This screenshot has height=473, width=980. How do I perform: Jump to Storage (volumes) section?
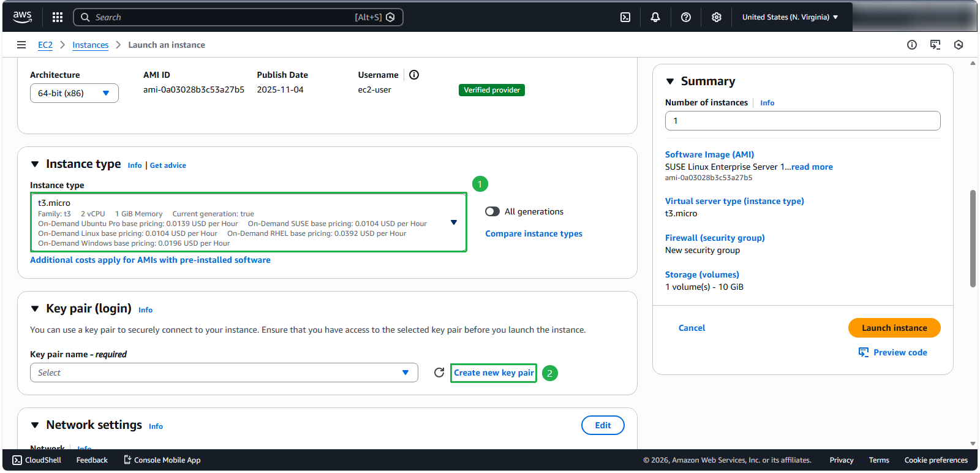[x=702, y=274]
